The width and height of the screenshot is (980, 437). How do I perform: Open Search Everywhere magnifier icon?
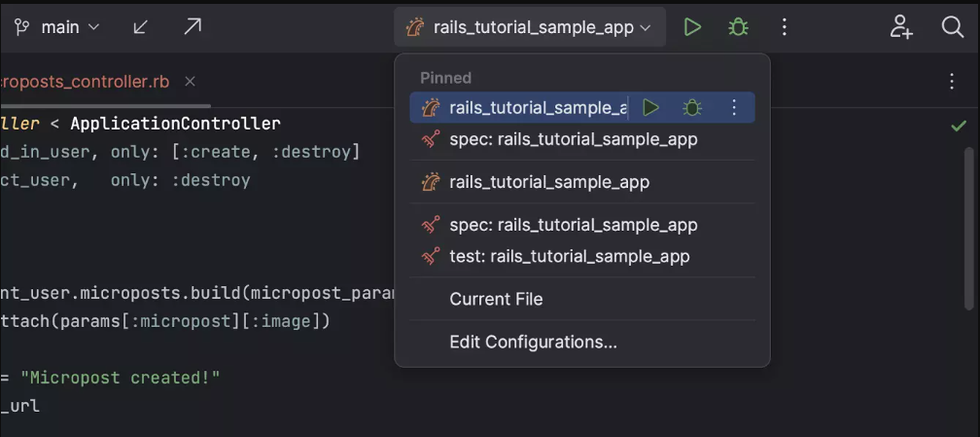pos(953,27)
